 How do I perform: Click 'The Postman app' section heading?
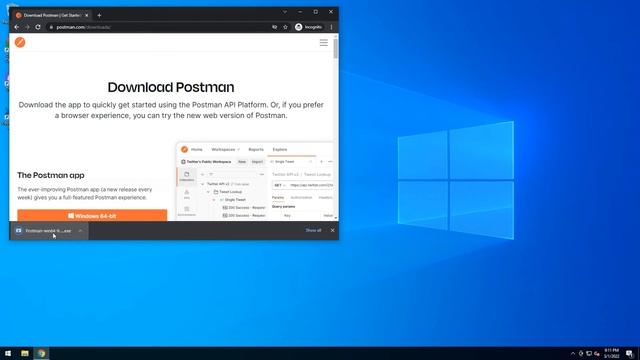point(51,175)
